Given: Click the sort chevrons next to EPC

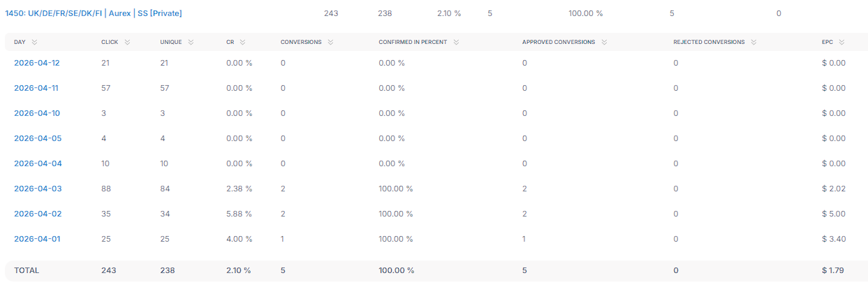Looking at the screenshot, I should 841,43.
